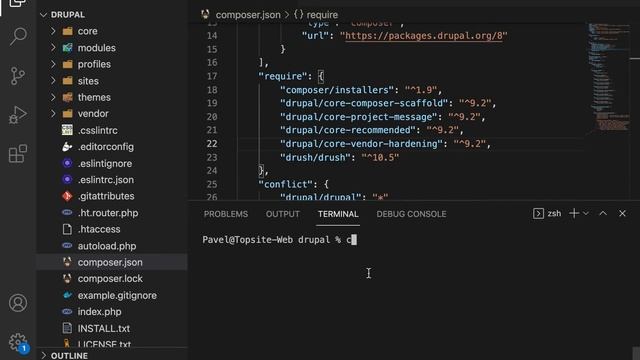Click the .csslintrc file icon
Viewport: 640px width, 360px height.
click(x=67, y=130)
